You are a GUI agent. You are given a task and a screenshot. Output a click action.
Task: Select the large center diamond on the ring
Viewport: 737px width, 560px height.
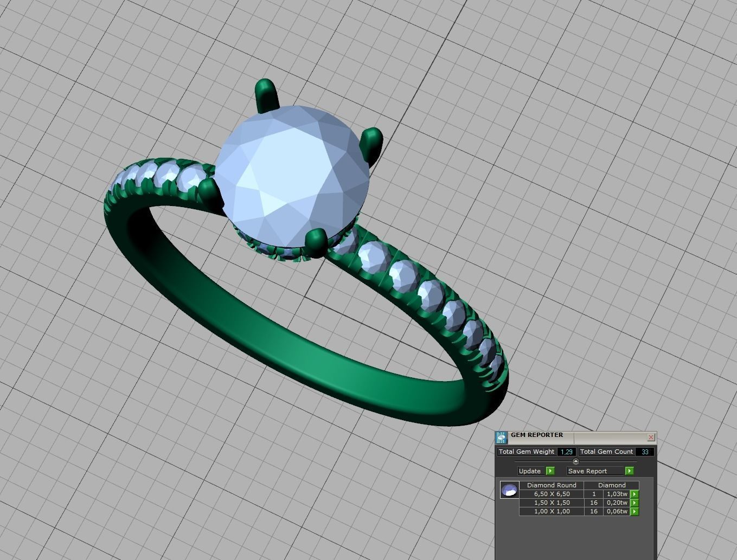click(x=292, y=177)
